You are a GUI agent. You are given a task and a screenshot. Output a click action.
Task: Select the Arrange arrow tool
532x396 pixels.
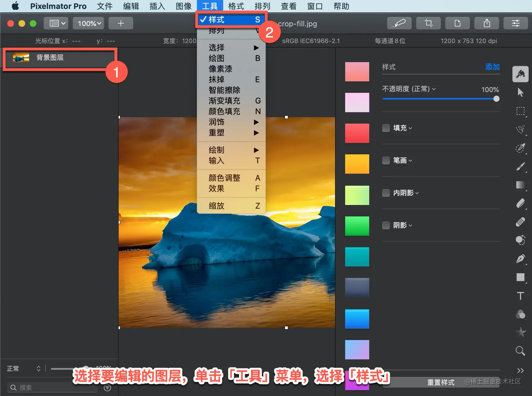click(520, 92)
